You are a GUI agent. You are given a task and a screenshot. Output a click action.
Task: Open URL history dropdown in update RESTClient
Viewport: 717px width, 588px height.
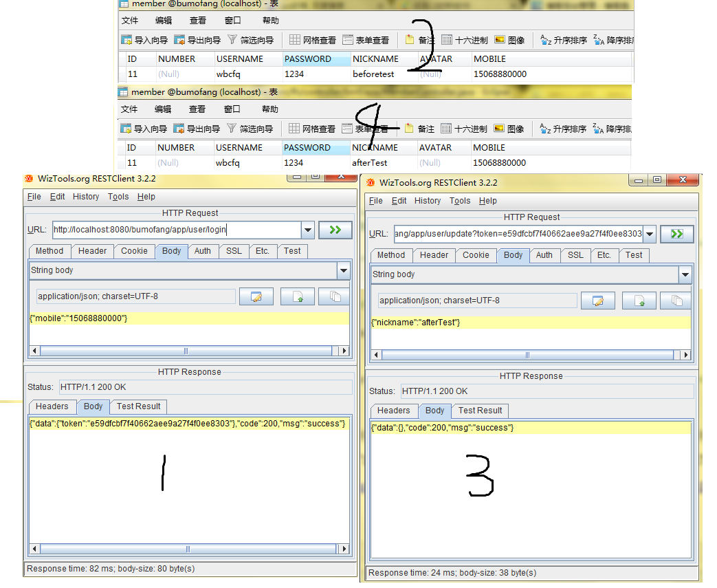[x=650, y=234]
